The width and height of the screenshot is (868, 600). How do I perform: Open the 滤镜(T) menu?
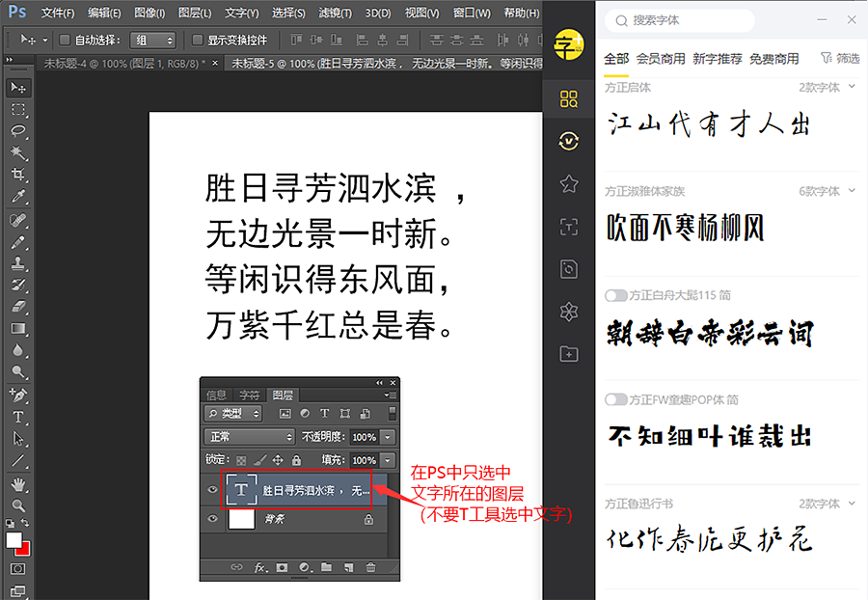point(336,13)
